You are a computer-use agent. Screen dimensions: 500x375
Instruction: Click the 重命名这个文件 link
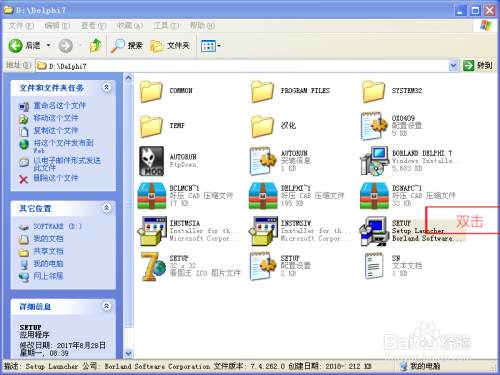pyautogui.click(x=59, y=106)
